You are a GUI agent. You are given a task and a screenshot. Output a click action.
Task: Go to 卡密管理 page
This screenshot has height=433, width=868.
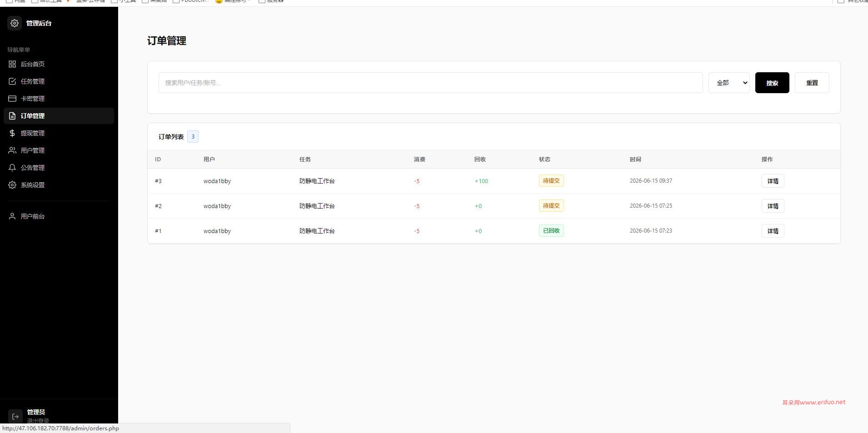coord(59,99)
